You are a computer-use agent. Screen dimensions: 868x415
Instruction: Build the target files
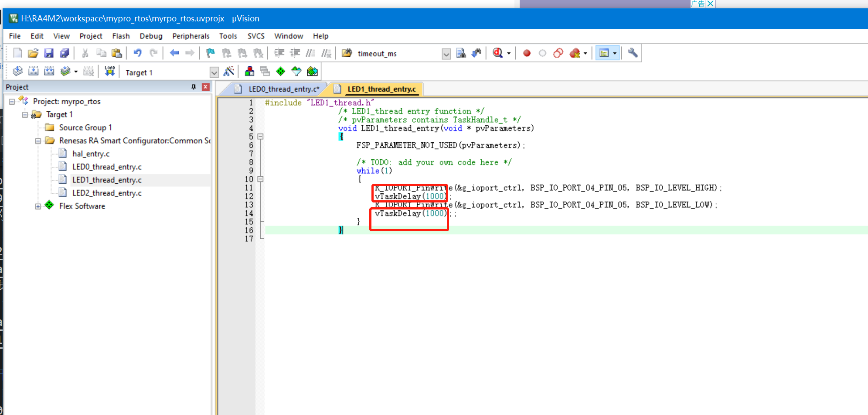pyautogui.click(x=33, y=72)
